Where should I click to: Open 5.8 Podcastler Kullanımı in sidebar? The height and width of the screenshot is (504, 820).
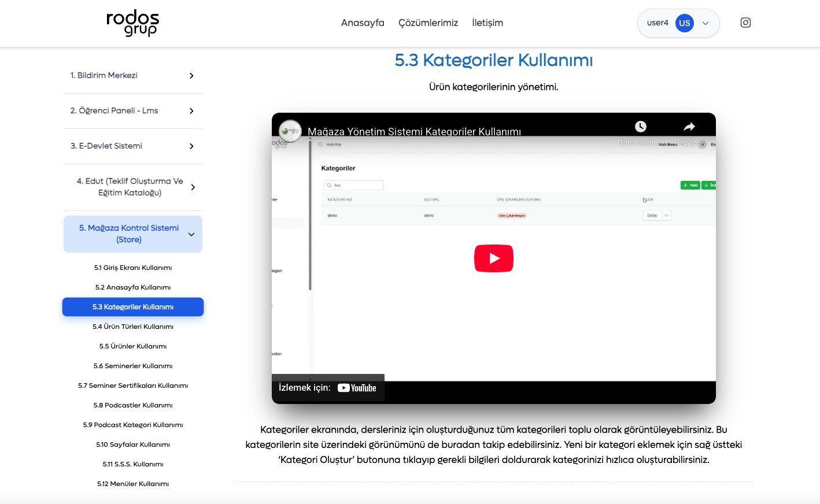(133, 405)
